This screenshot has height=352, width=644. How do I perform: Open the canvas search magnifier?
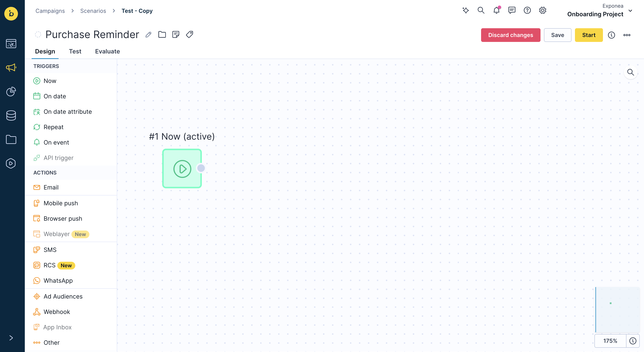click(x=631, y=72)
